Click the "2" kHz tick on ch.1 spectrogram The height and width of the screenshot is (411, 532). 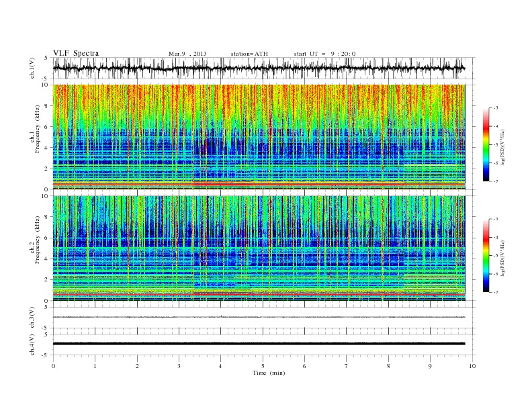click(46, 169)
